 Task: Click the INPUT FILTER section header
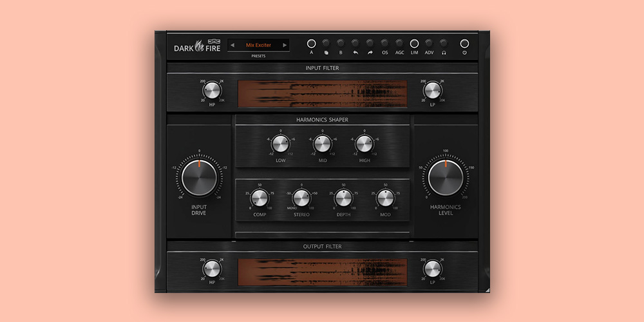click(x=323, y=68)
